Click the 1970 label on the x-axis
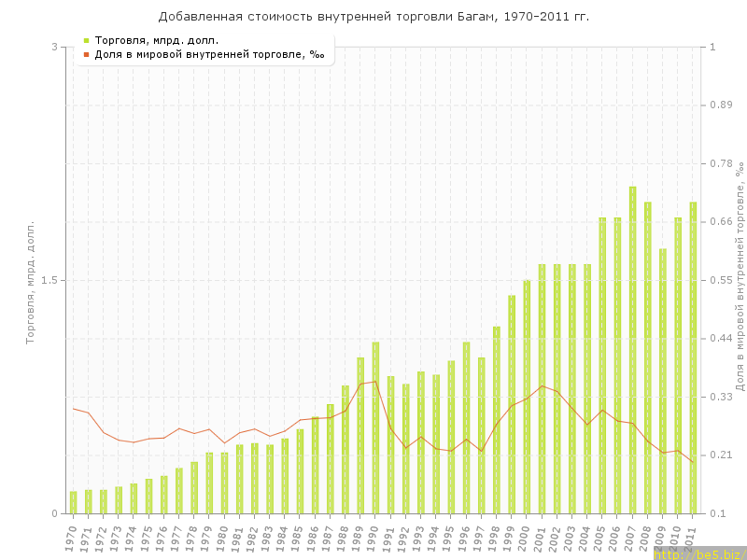The image size is (747, 560). coord(71,537)
